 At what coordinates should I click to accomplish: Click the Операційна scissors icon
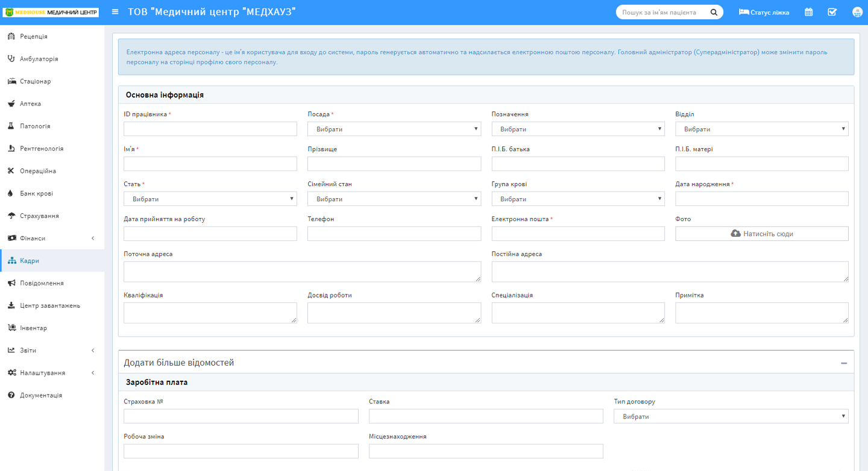(x=11, y=171)
